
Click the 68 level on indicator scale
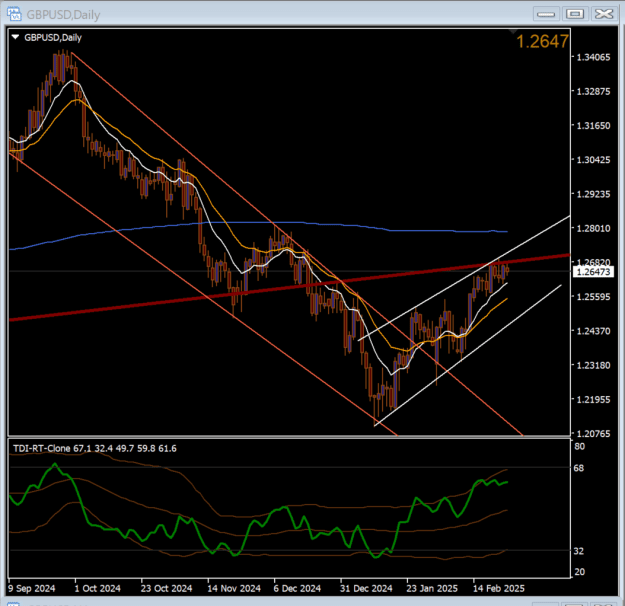click(x=579, y=468)
